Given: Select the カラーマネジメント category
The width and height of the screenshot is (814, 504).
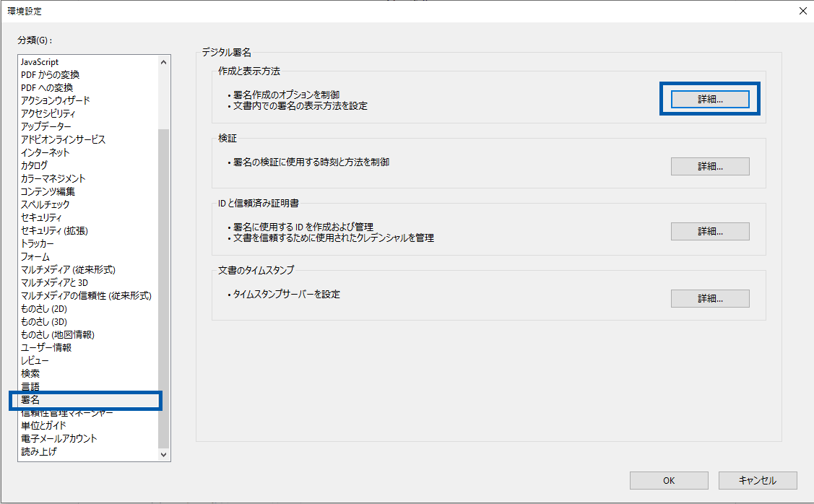Looking at the screenshot, I should [x=53, y=178].
